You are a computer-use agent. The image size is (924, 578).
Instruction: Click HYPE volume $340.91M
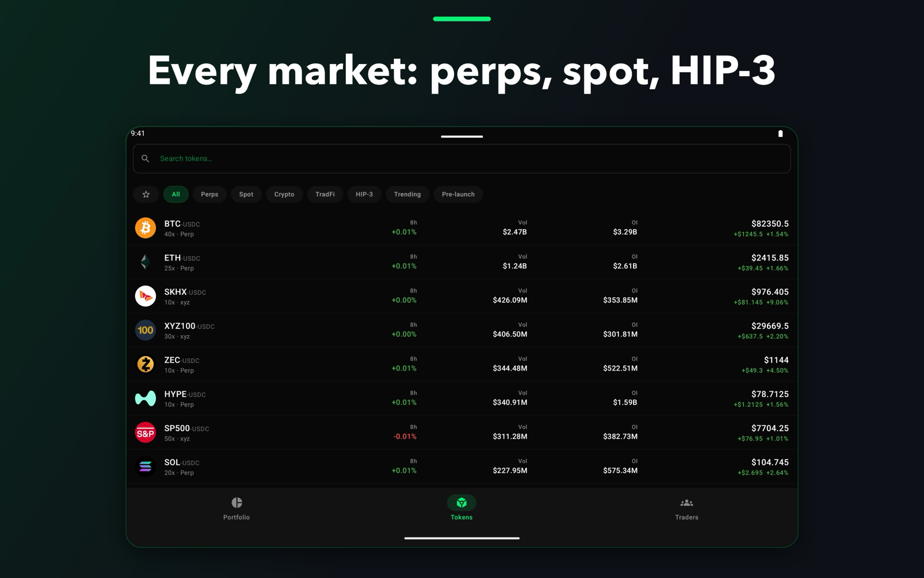(510, 402)
